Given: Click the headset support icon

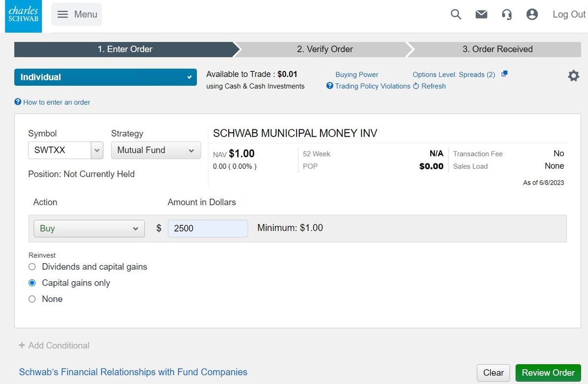Looking at the screenshot, I should pos(507,14).
